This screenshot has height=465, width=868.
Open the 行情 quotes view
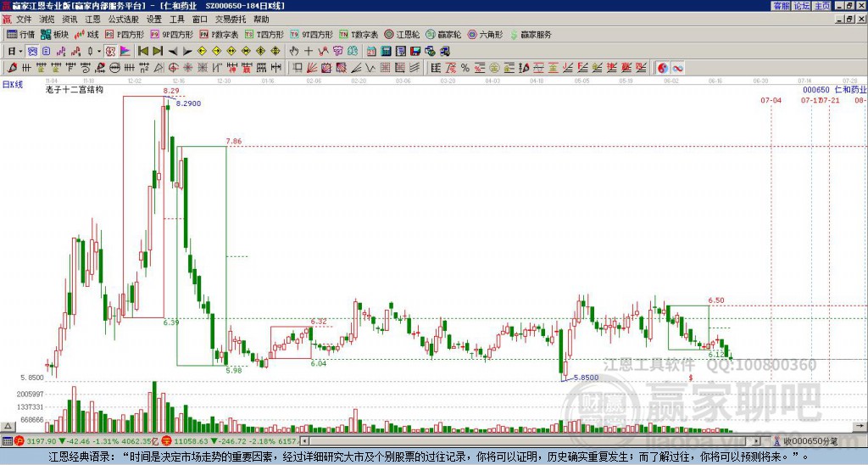(21, 34)
